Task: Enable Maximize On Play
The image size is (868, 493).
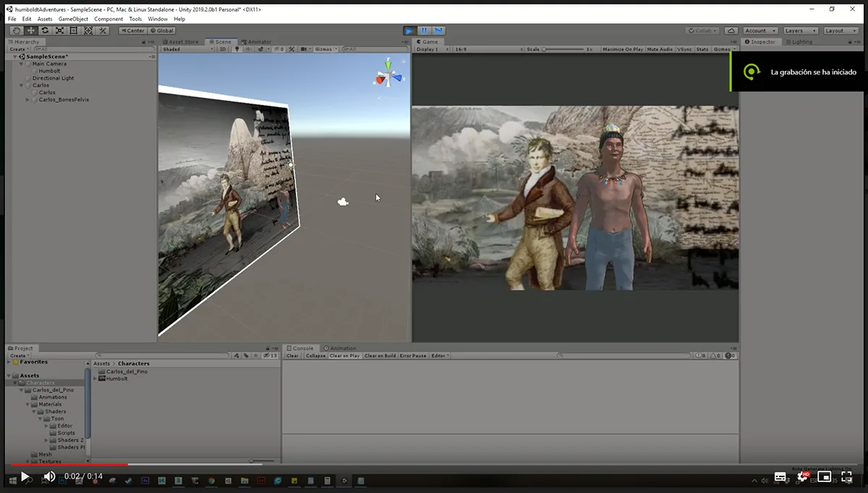Action: (x=623, y=49)
